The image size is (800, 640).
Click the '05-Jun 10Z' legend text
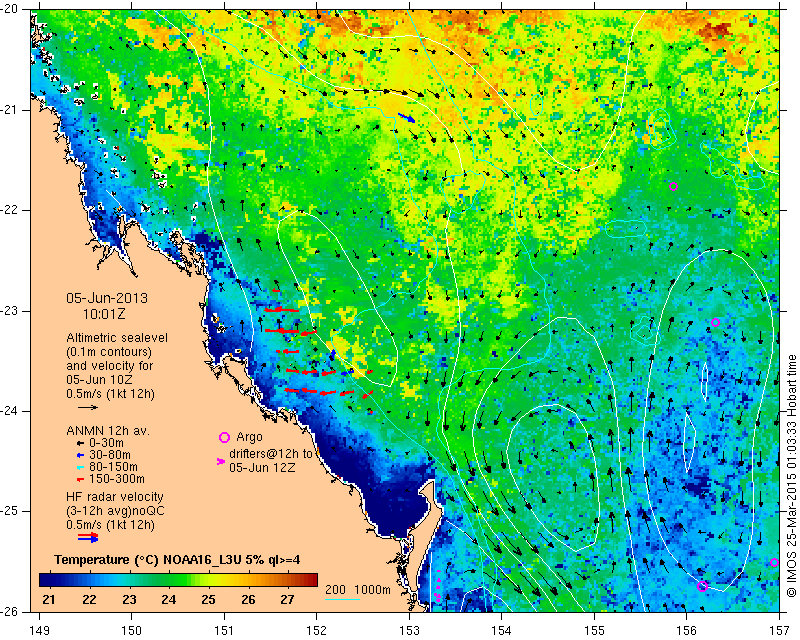(99, 380)
